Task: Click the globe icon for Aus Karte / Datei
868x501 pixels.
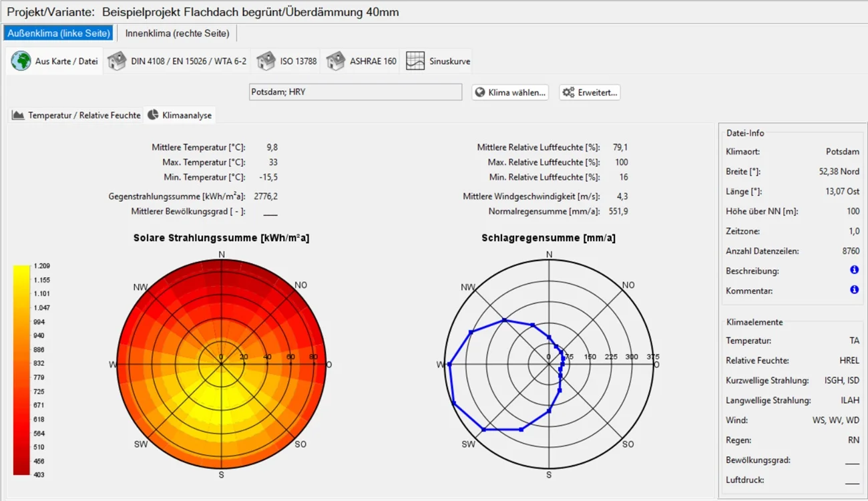Action: click(x=21, y=61)
